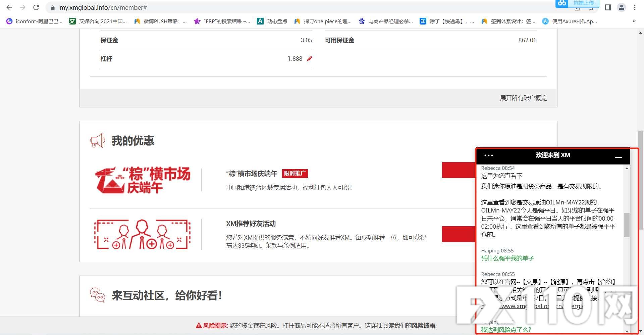The width and height of the screenshot is (644, 335).
Task: Open the "粽"横市场庆端午 promotion banner image
Action: [143, 180]
